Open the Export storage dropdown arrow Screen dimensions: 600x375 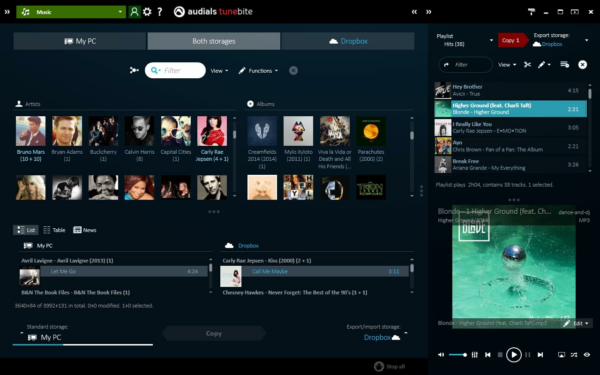pos(586,40)
